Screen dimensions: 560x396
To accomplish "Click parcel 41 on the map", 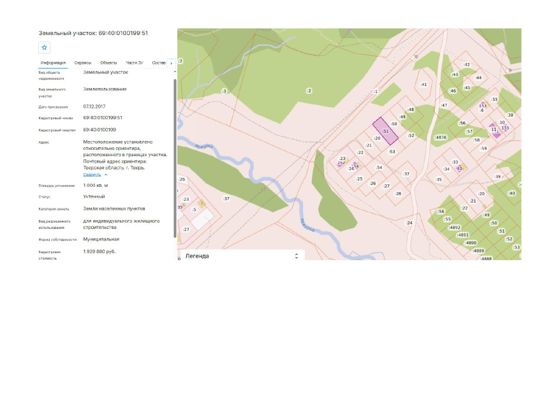I will (x=424, y=85).
